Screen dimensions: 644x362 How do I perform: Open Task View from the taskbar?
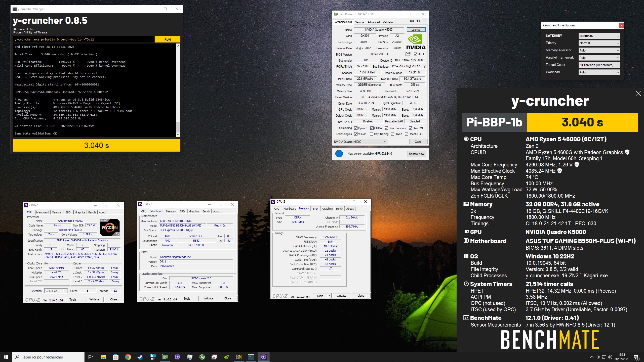(91, 357)
